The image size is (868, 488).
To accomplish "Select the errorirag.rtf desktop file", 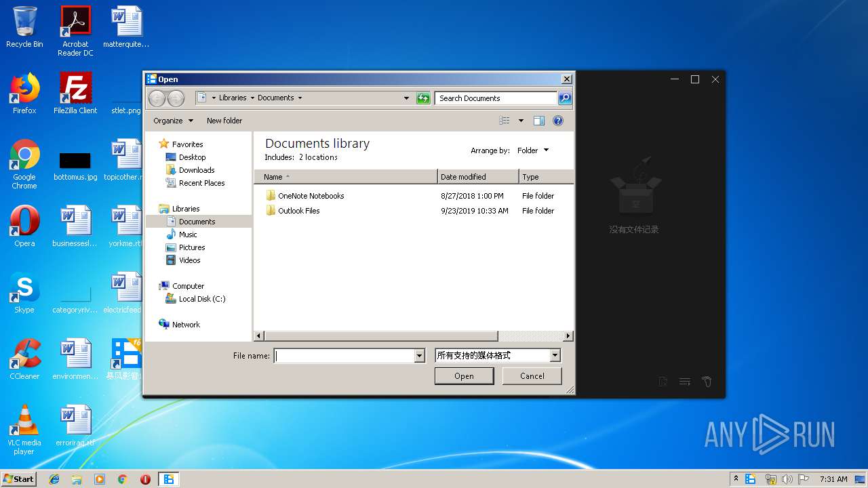I will click(75, 426).
